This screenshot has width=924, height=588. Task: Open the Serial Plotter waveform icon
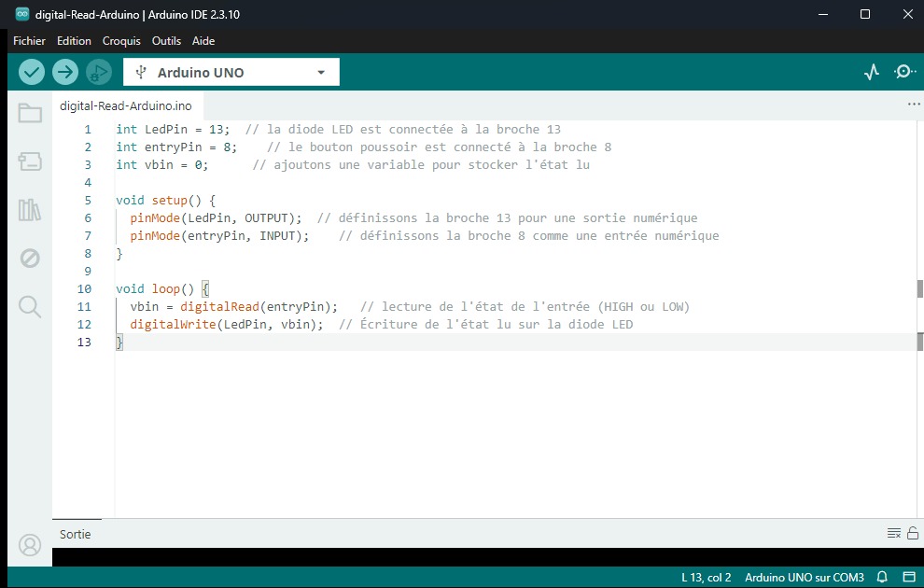(872, 72)
